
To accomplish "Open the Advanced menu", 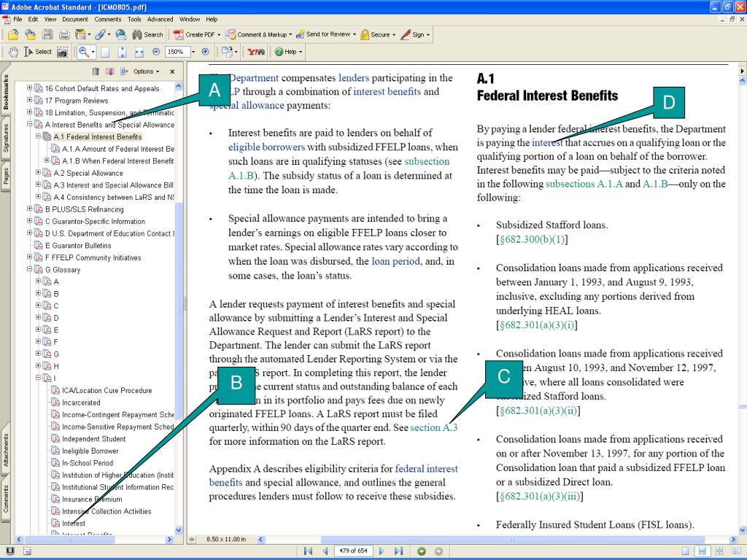I will (x=160, y=20).
